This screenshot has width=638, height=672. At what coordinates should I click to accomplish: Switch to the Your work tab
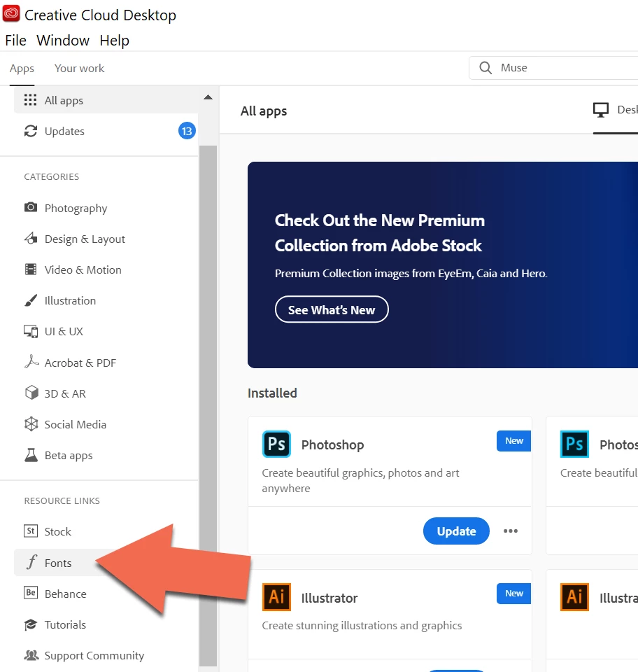[79, 68]
